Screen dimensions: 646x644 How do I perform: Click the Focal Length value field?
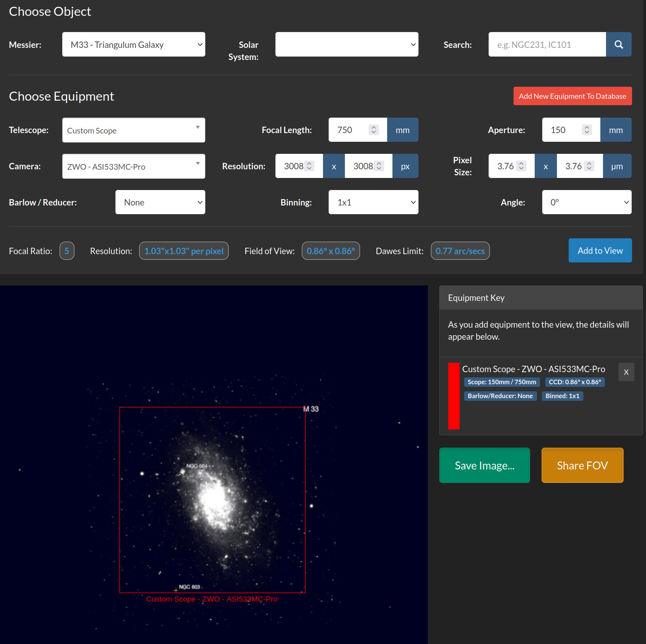[358, 130]
